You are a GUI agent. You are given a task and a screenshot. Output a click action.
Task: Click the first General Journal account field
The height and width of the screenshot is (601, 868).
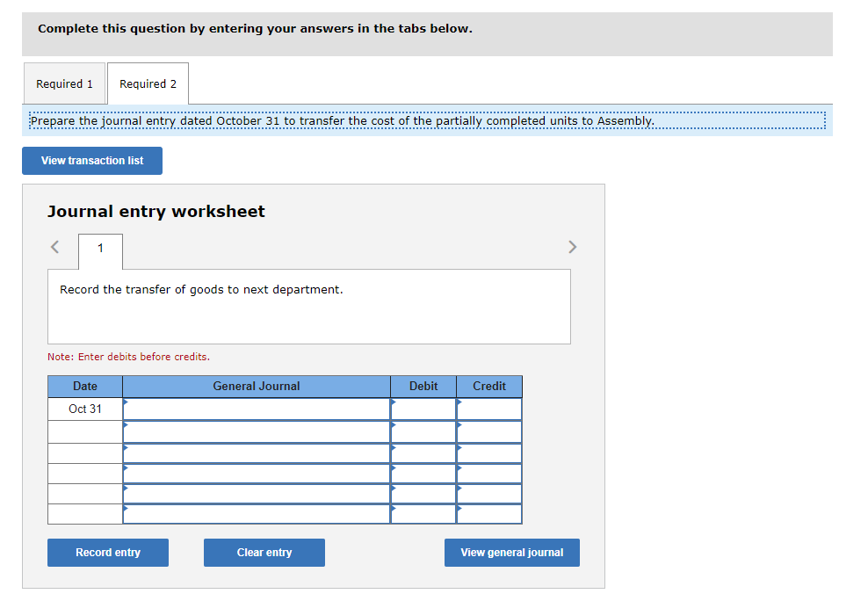pyautogui.click(x=257, y=409)
